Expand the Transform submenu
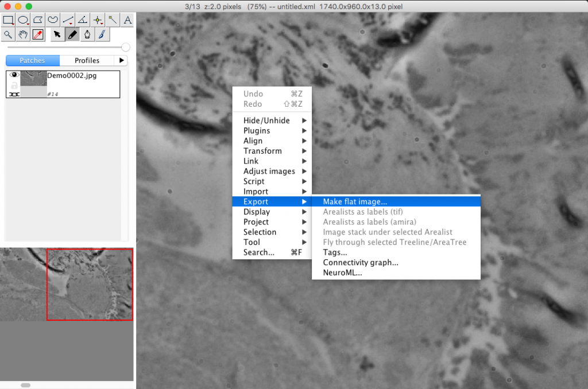The width and height of the screenshot is (588, 389). tap(272, 151)
